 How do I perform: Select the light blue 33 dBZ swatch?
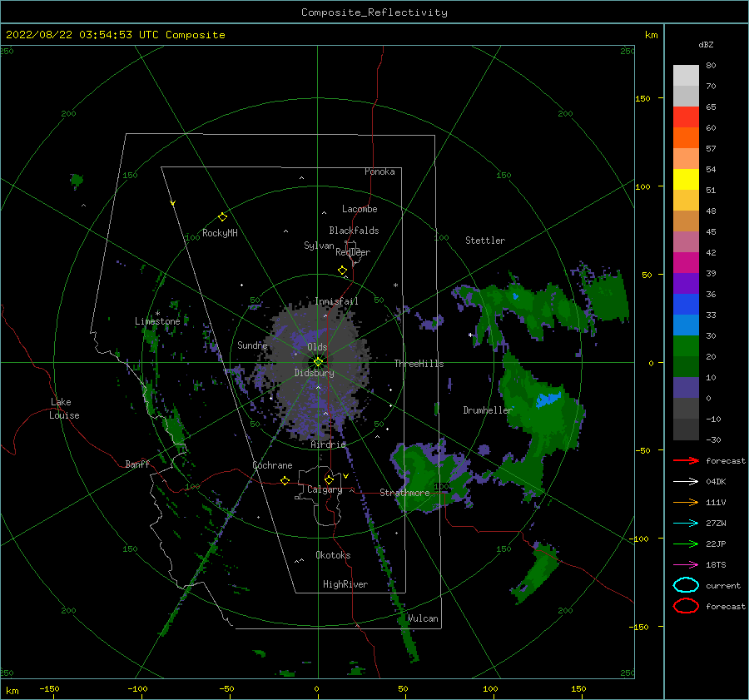point(686,325)
